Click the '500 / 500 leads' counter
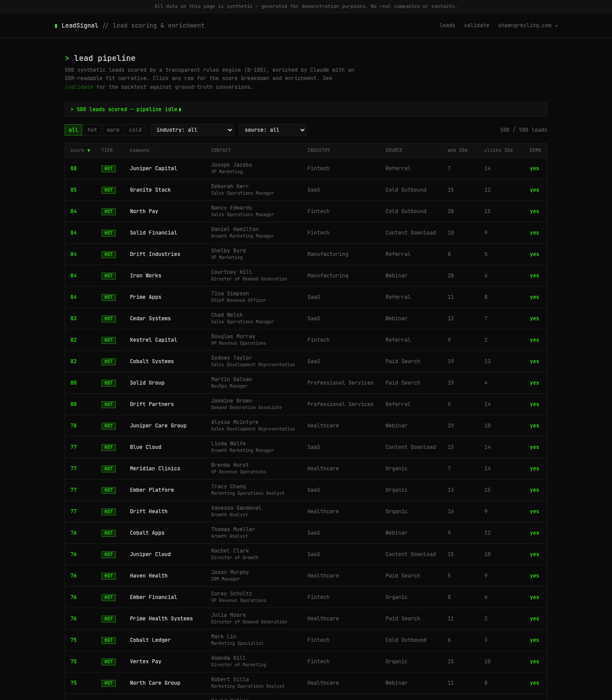Image resolution: width=612 pixels, height=700 pixels. [524, 130]
